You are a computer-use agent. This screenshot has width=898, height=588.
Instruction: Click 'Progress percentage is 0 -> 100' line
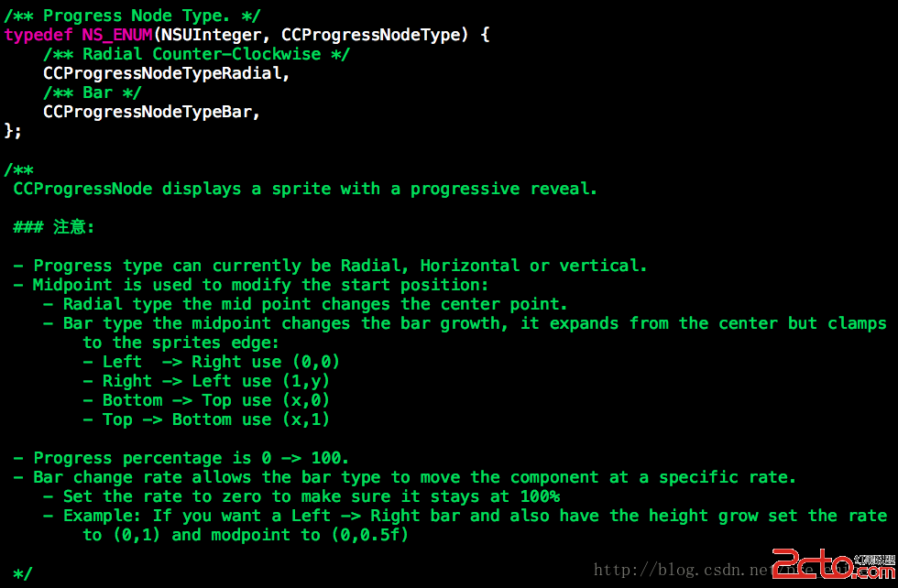[181, 458]
